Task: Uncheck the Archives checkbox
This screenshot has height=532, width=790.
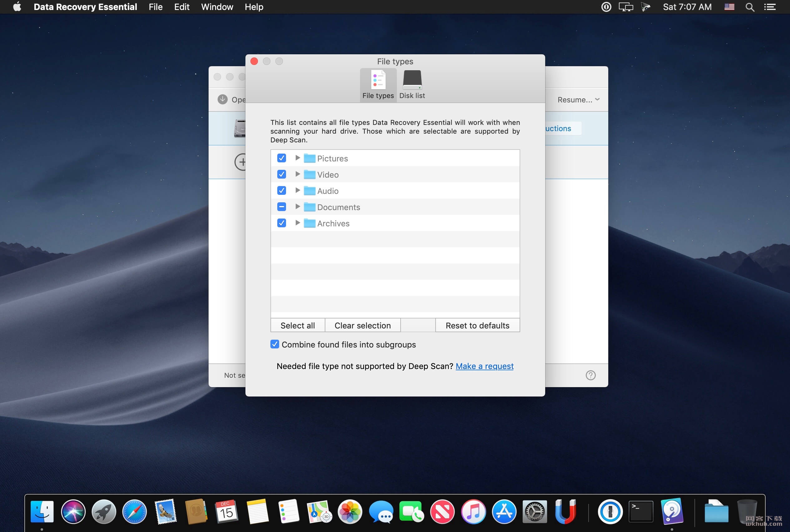Action: click(x=281, y=223)
